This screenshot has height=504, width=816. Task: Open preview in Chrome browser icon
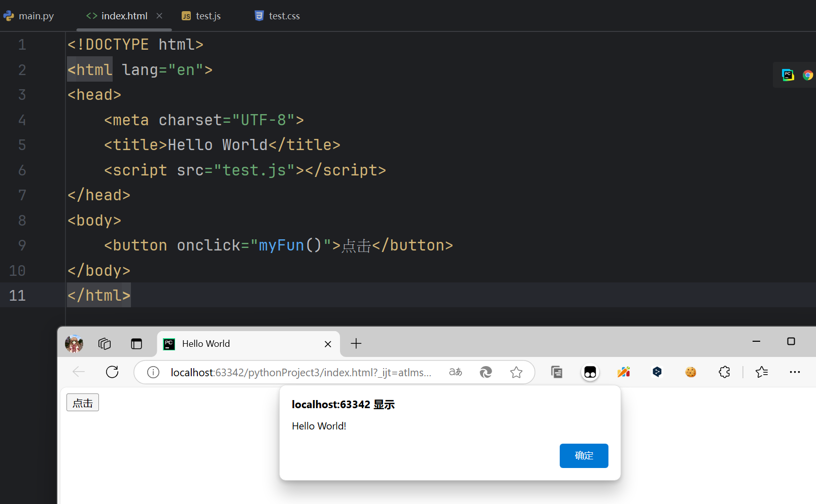(x=807, y=75)
